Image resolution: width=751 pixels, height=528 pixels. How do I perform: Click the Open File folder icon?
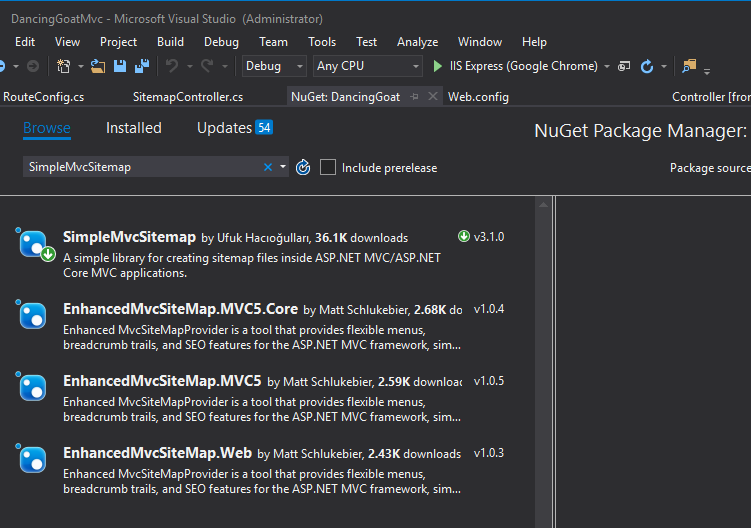tap(98, 66)
